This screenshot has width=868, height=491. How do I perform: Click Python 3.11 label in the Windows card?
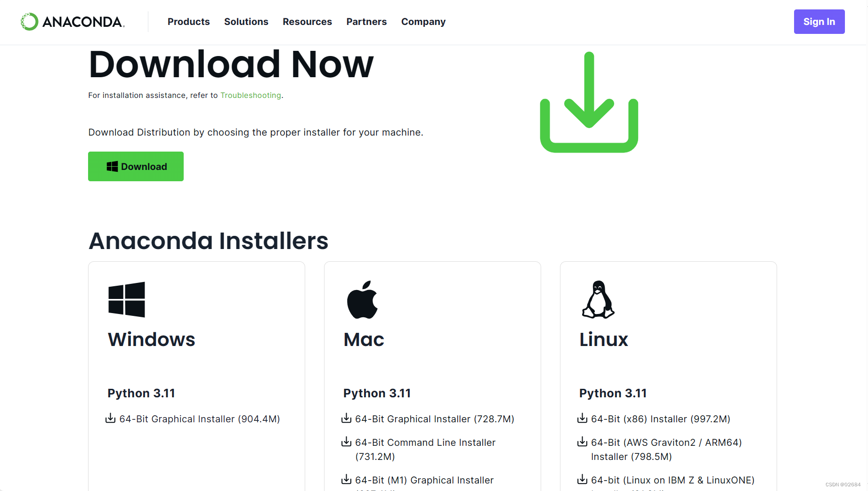(141, 393)
